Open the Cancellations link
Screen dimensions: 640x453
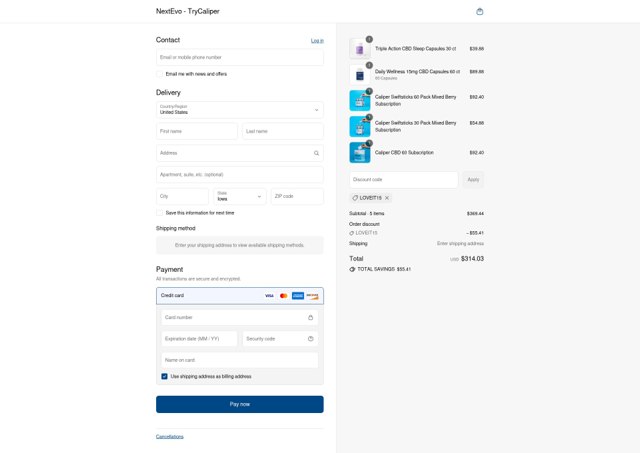[170, 437]
